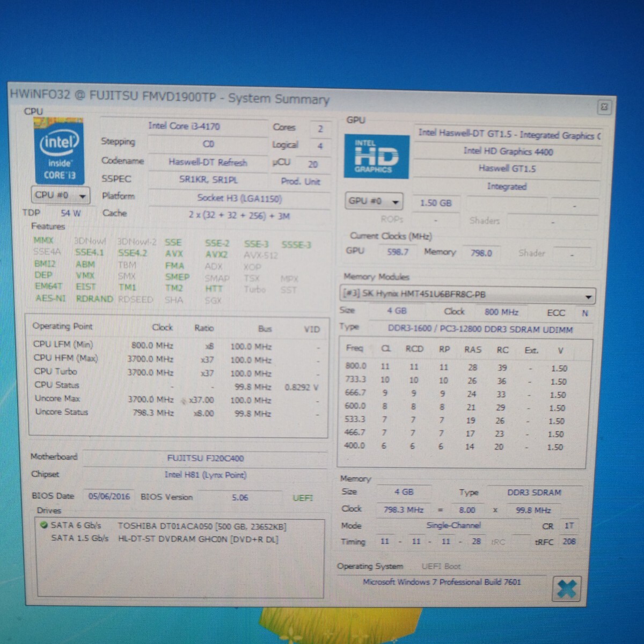
Task: Click the Intel Core i3 logo badge
Action: click(59, 150)
